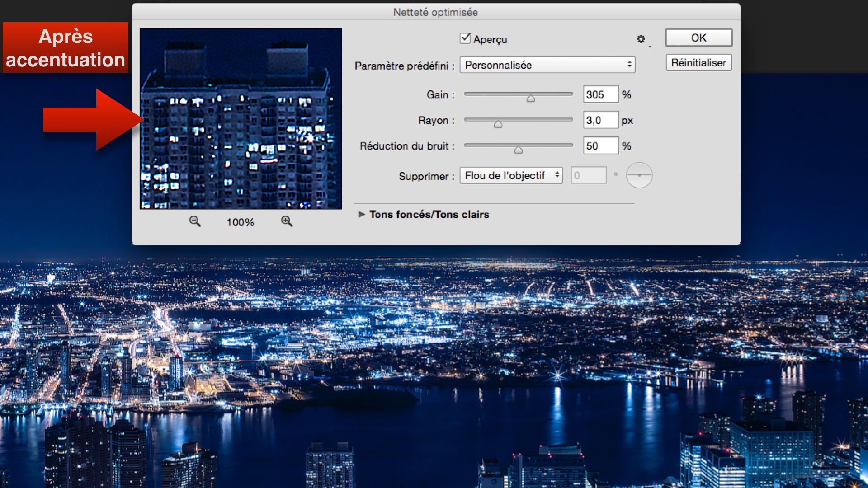This screenshot has height=488, width=868.
Task: Click the building preview thumbnail
Action: pos(241,118)
